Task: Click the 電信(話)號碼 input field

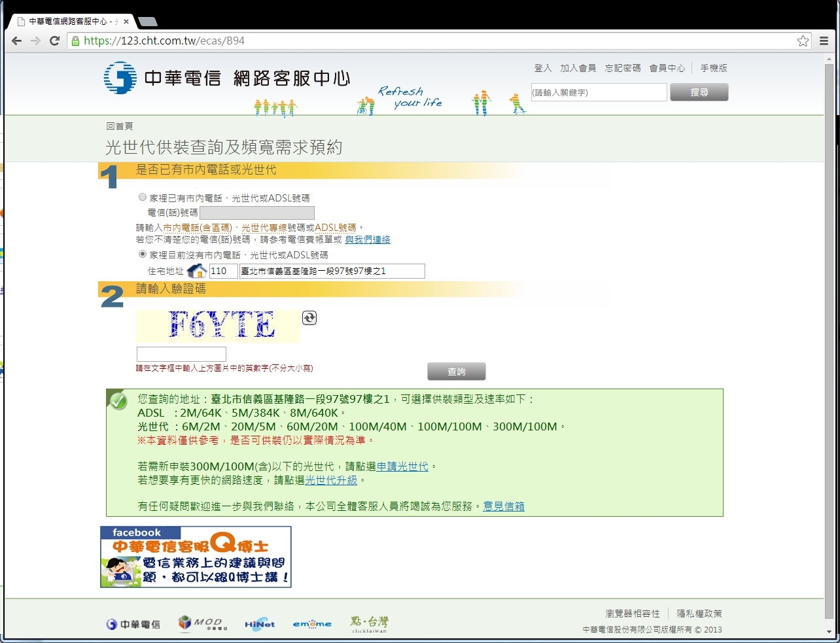Action: pos(257,213)
